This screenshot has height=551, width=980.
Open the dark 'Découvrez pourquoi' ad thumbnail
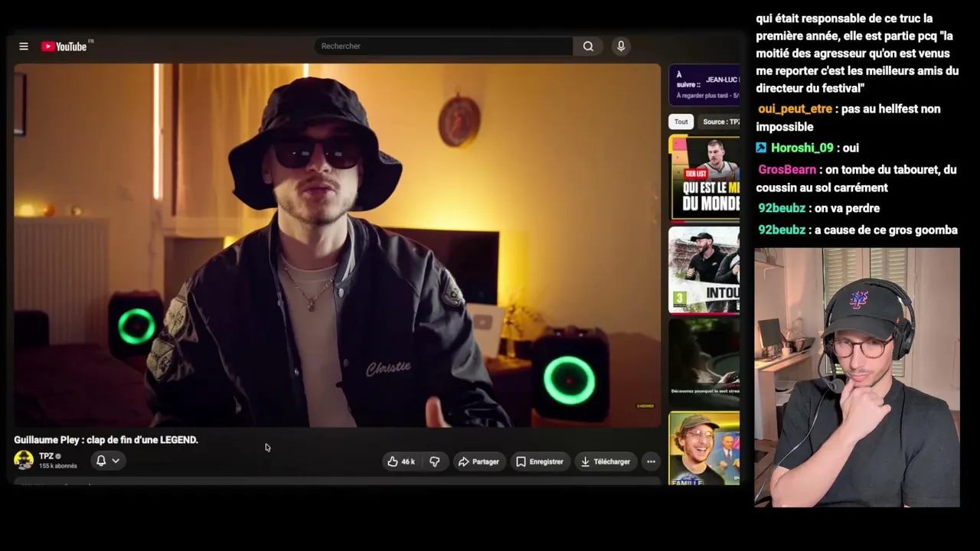(704, 361)
